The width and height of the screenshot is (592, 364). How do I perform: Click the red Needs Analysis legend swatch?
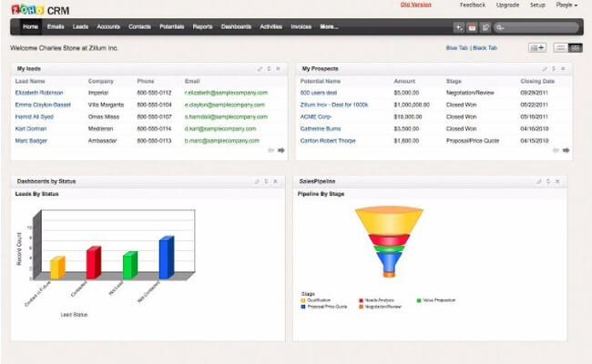361,300
